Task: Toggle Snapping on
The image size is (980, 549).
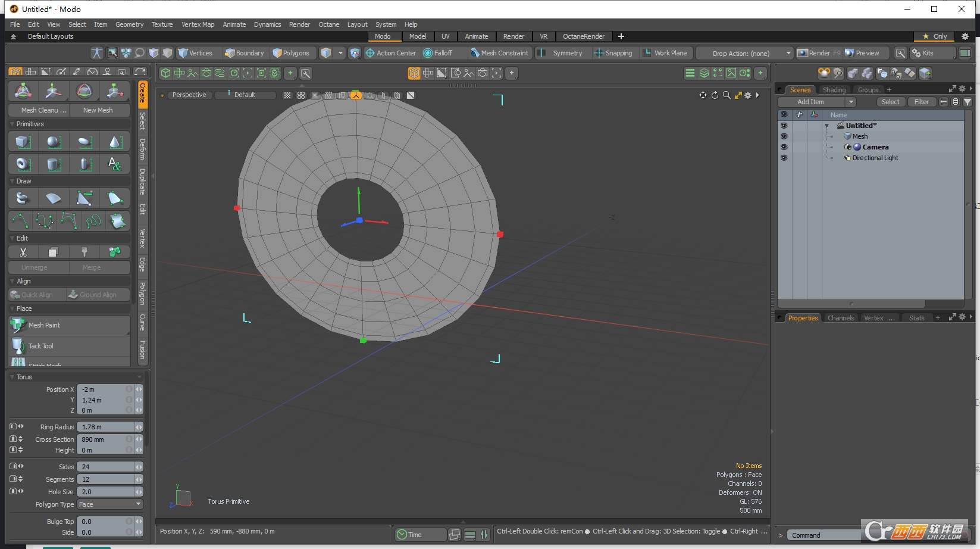Action: pyautogui.click(x=613, y=53)
